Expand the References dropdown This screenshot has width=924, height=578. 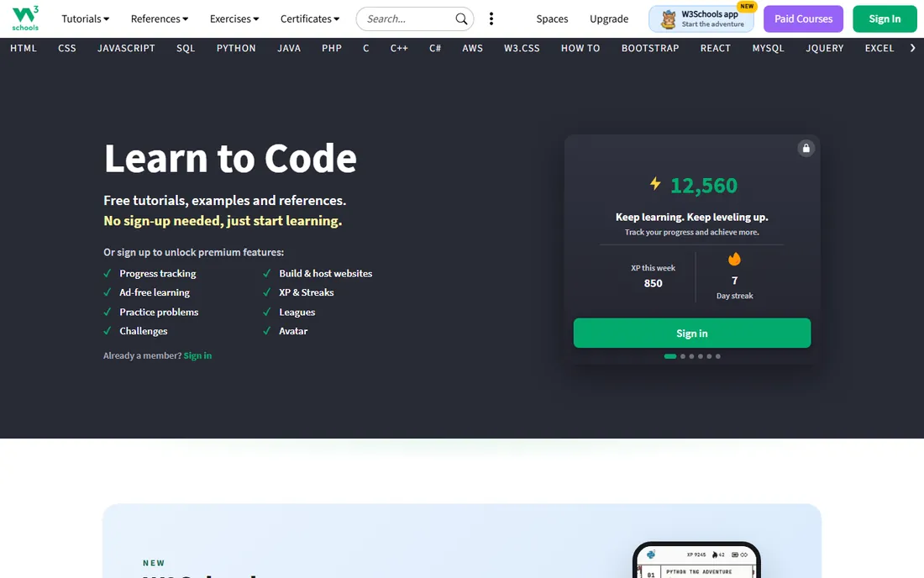(x=160, y=18)
